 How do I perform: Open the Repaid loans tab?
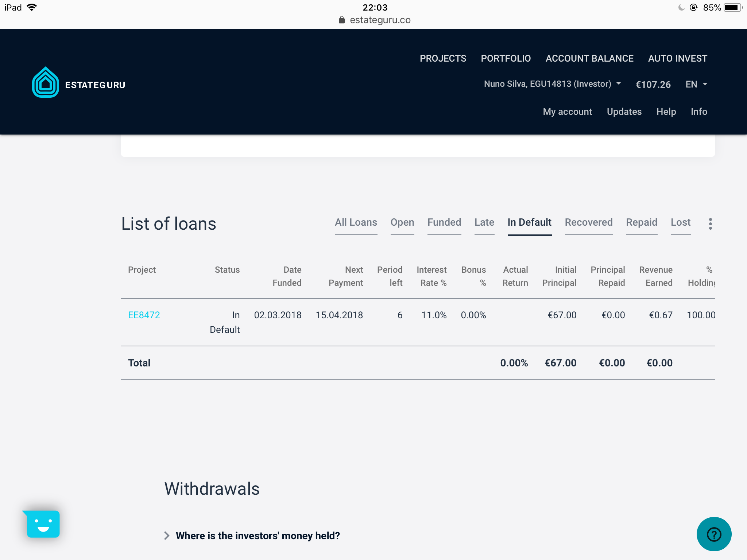641,222
